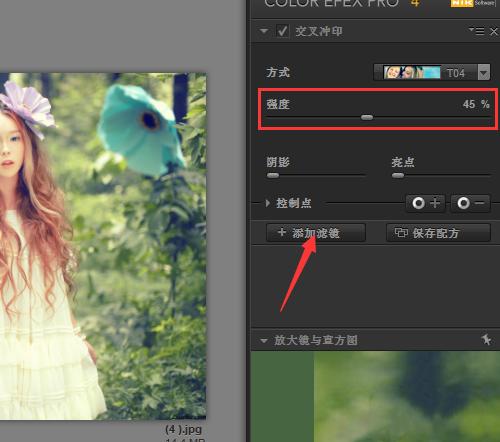This screenshot has height=442, width=500.
Task: Click the 保存配方 recipe icon
Action: [x=401, y=232]
